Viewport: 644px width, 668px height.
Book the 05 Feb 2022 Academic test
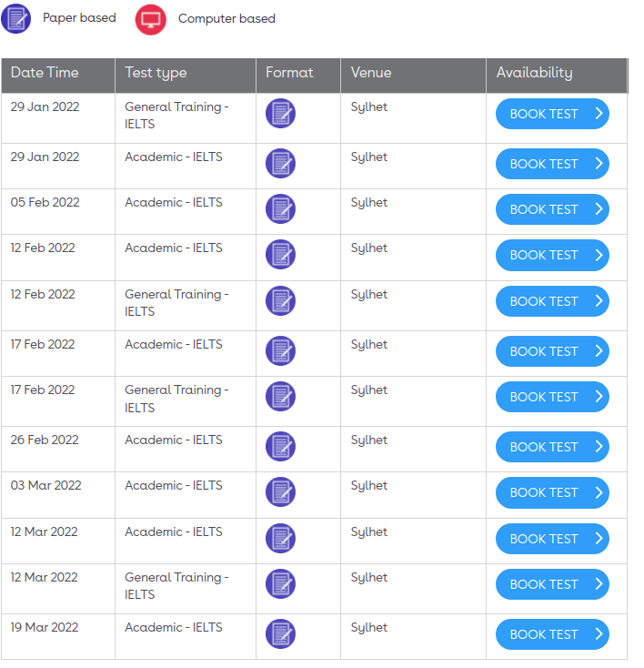click(x=551, y=209)
